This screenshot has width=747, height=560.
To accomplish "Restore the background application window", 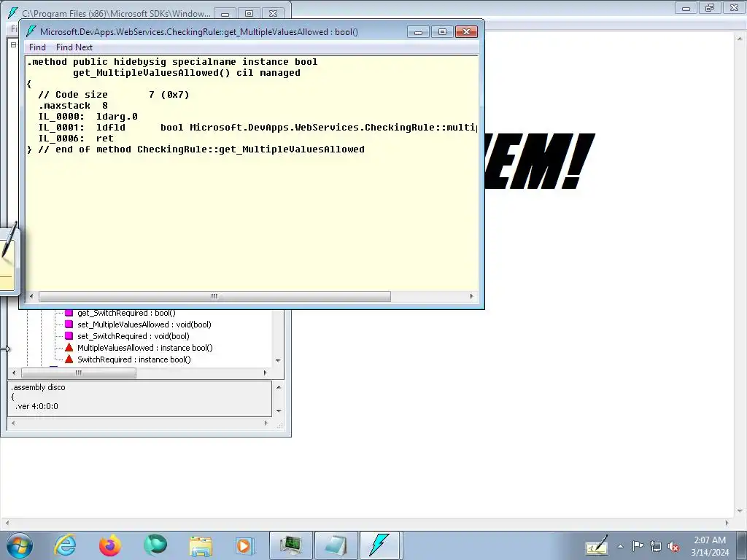I will click(x=710, y=7).
